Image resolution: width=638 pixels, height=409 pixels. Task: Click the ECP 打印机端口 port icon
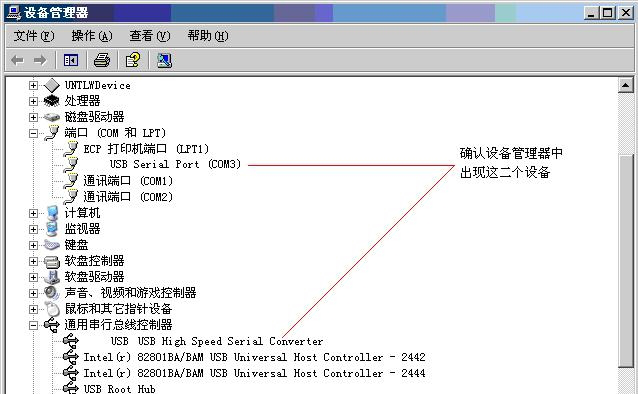(x=71, y=149)
